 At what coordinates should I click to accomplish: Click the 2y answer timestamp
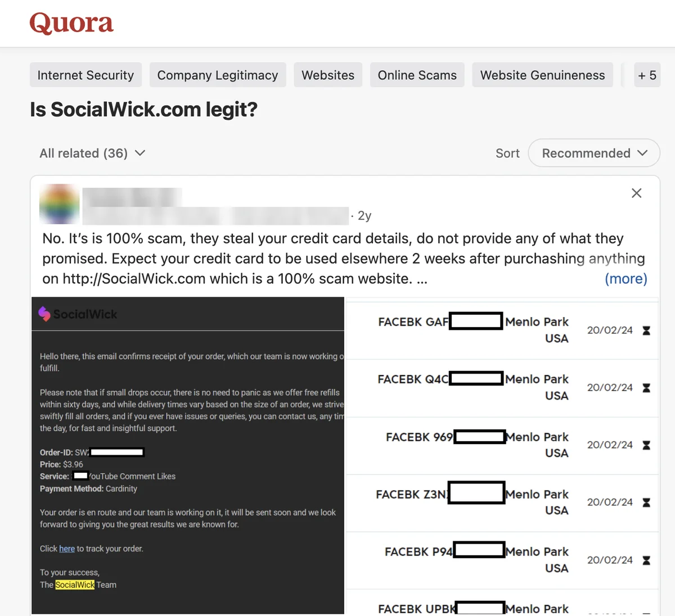point(364,216)
